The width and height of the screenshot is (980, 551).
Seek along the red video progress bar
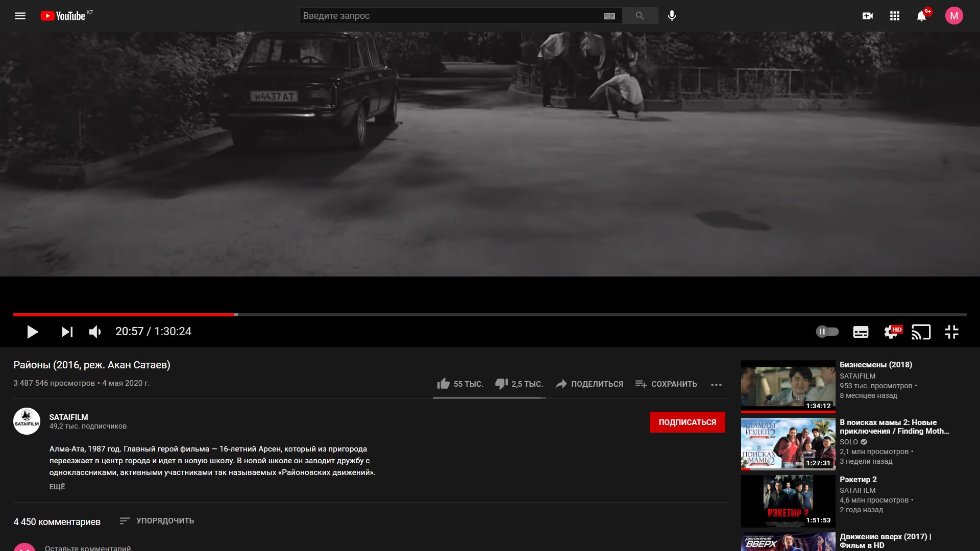tap(490, 315)
